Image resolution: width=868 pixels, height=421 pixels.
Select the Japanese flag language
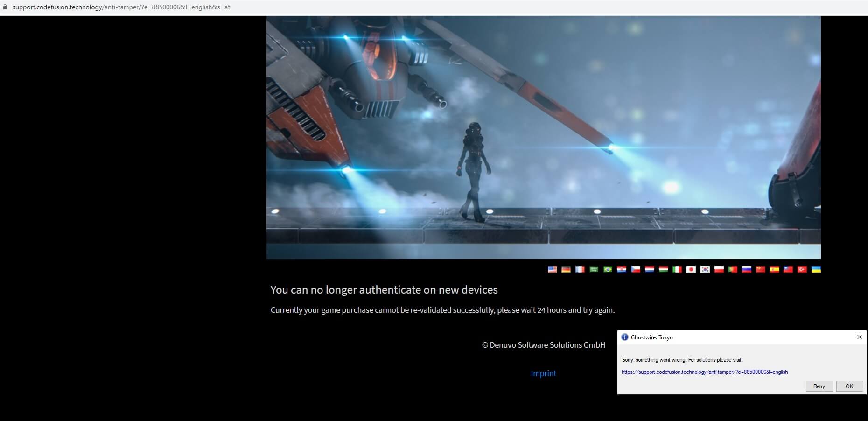tap(691, 269)
